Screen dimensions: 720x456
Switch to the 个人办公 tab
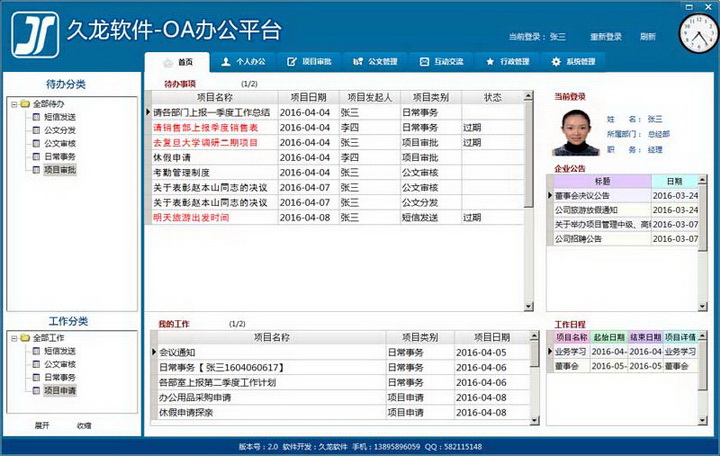tap(243, 62)
